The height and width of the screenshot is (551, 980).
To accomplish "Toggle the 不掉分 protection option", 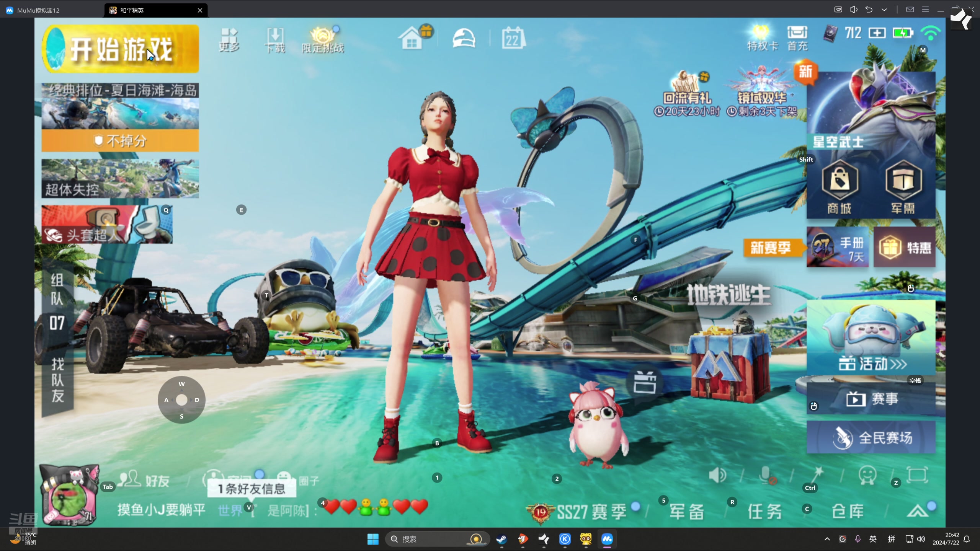I will (120, 141).
